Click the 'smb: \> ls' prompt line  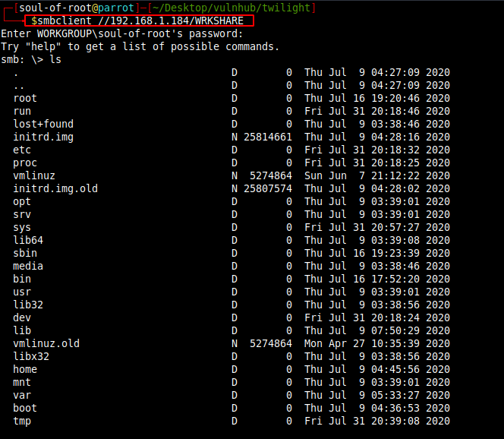31,60
